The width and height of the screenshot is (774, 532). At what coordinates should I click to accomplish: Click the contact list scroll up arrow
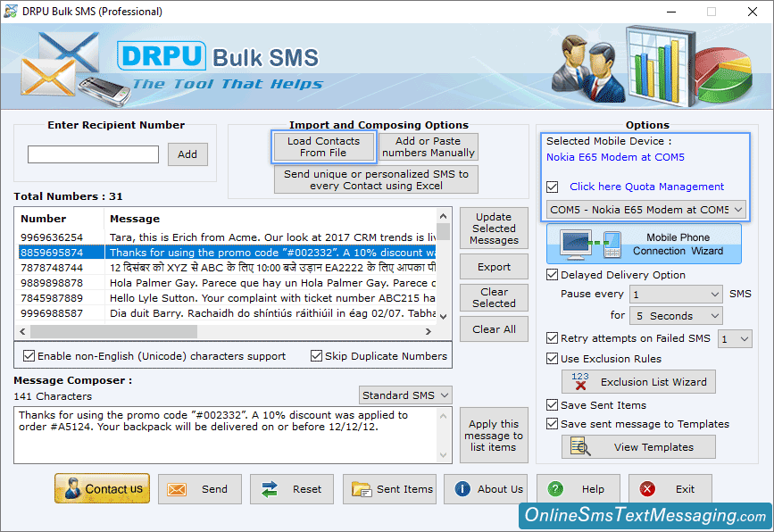[443, 216]
